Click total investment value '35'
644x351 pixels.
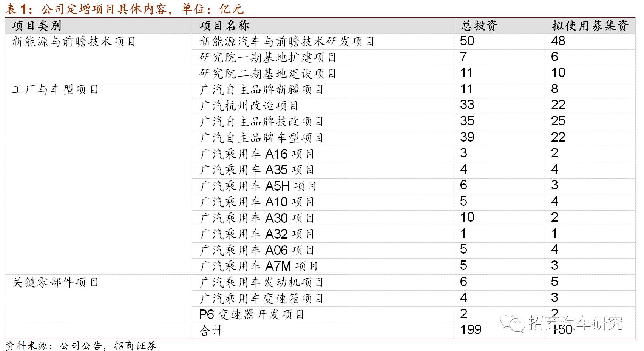coord(467,121)
